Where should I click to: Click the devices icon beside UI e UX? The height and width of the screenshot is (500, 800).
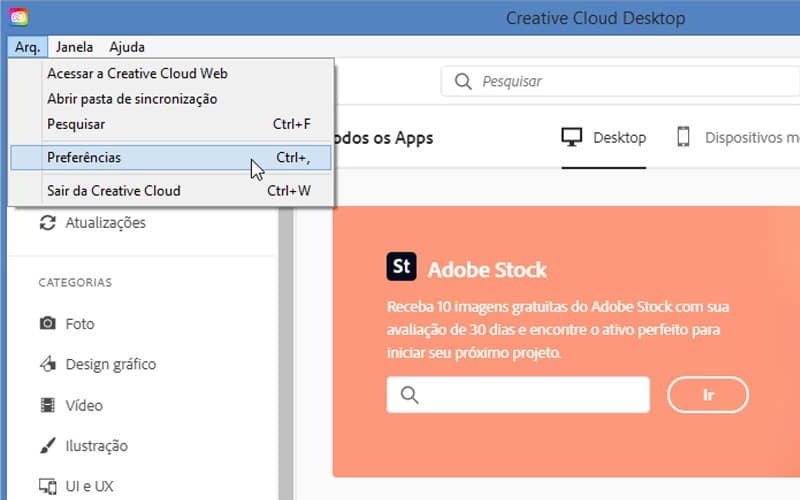(47, 486)
